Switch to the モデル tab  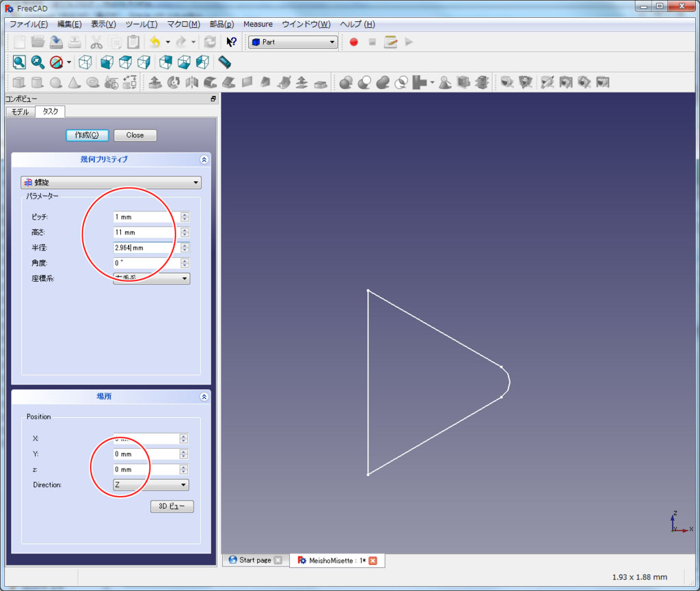pos(21,111)
